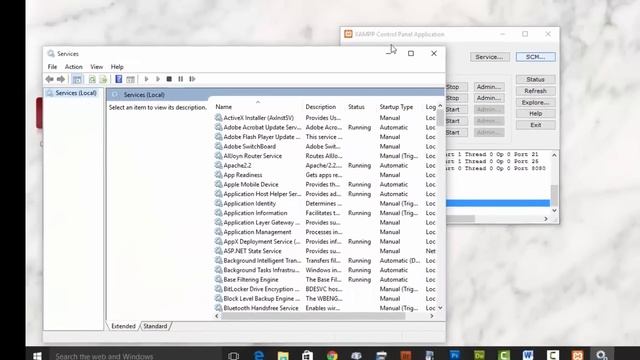Open Microsoft Word from the taskbar
This screenshot has width=640, height=360.
tap(528, 356)
